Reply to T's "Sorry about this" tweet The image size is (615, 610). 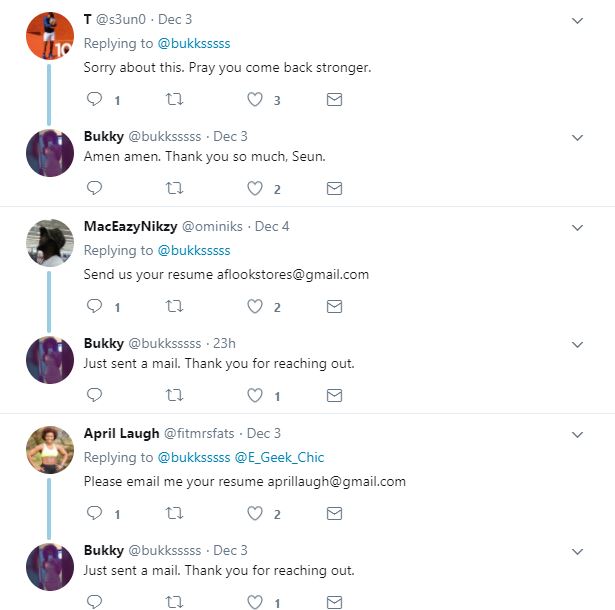click(95, 100)
